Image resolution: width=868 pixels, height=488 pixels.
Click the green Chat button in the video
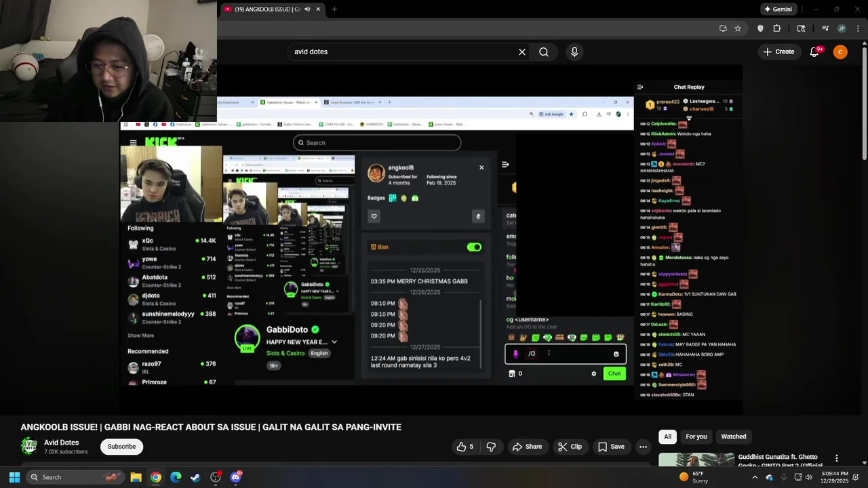pyautogui.click(x=614, y=373)
